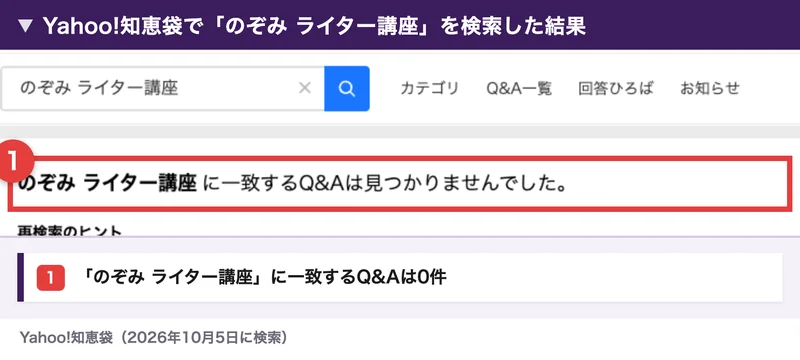Click the header title Yahoo!知恵袋で「のぞみ ライター講座」を検索した結果

click(x=314, y=26)
